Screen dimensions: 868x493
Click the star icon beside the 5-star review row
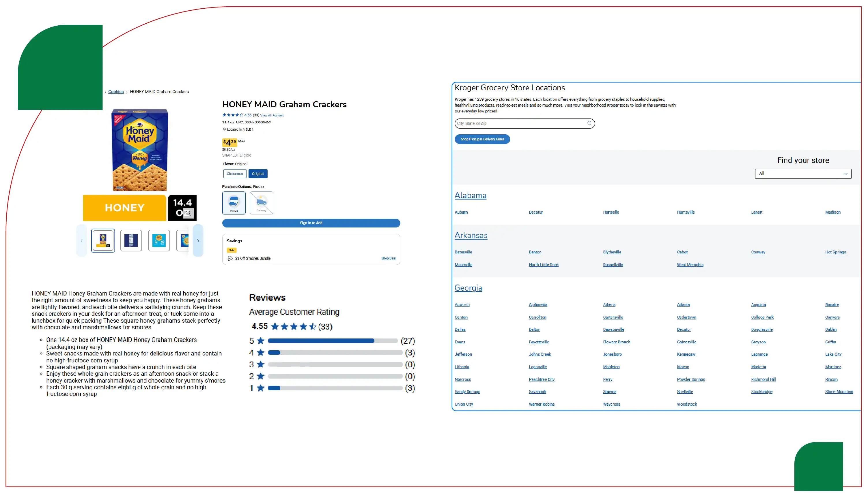pos(260,340)
